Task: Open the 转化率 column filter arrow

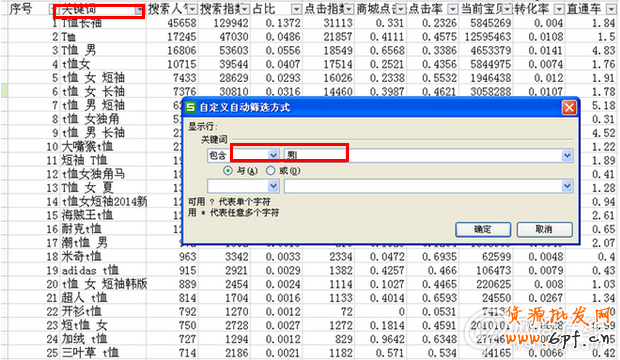Action: click(x=559, y=9)
